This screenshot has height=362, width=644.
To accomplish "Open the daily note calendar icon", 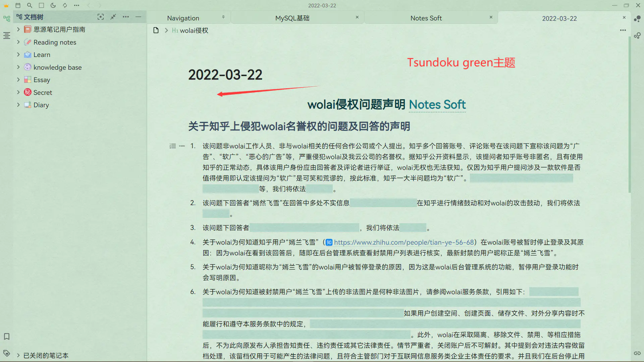I will click(18, 5).
